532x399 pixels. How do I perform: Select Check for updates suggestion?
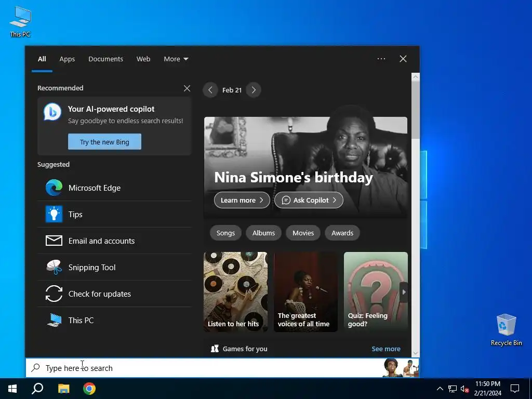click(x=115, y=294)
